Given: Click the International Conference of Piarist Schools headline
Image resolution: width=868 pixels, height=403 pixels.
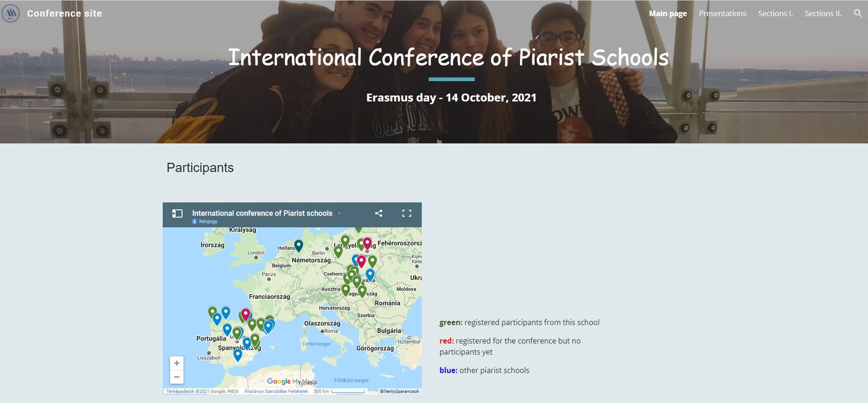Looking at the screenshot, I should tap(449, 57).
